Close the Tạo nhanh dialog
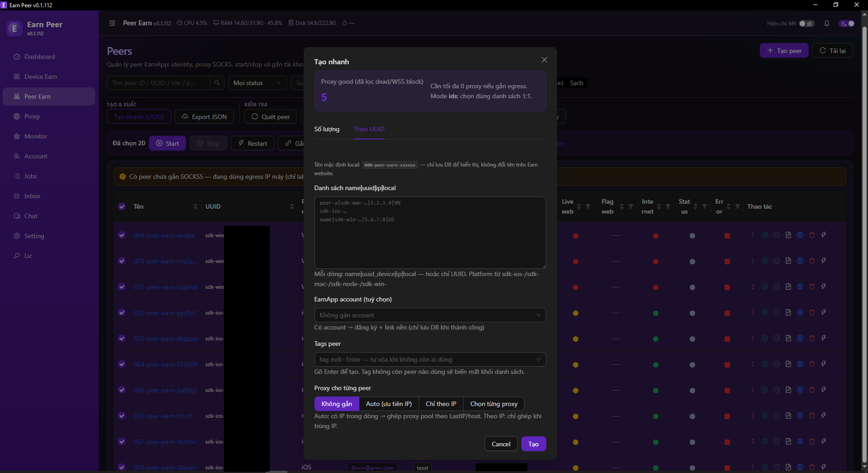Viewport: 868px width, 473px height. click(544, 60)
